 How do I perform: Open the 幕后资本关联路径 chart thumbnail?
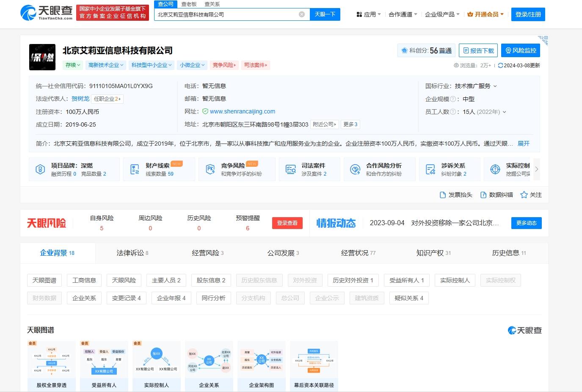point(314,366)
